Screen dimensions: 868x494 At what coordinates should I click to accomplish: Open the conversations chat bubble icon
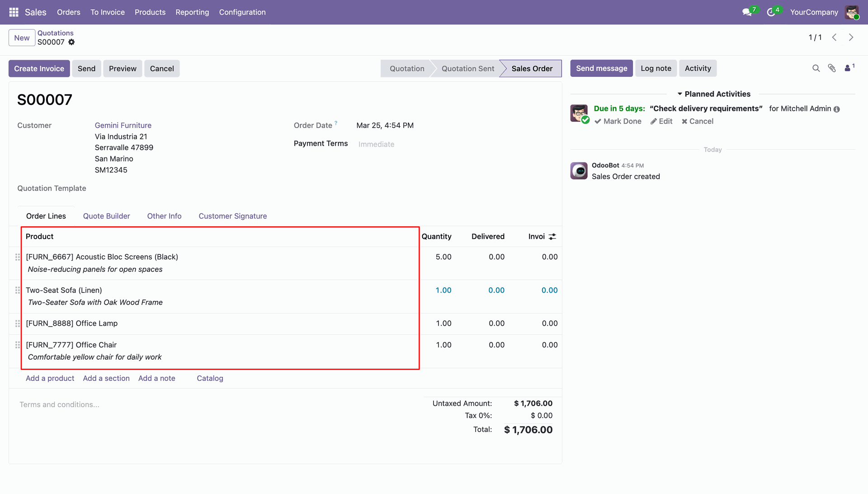click(x=747, y=12)
